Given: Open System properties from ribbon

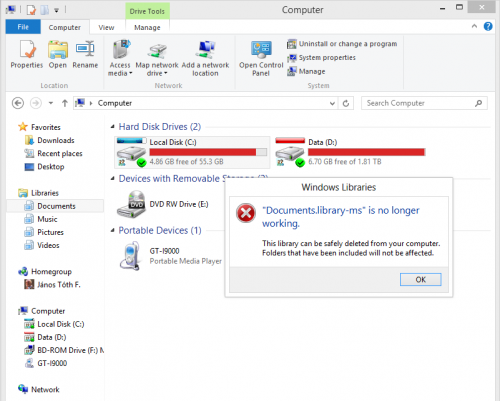Looking at the screenshot, I should (321, 58).
